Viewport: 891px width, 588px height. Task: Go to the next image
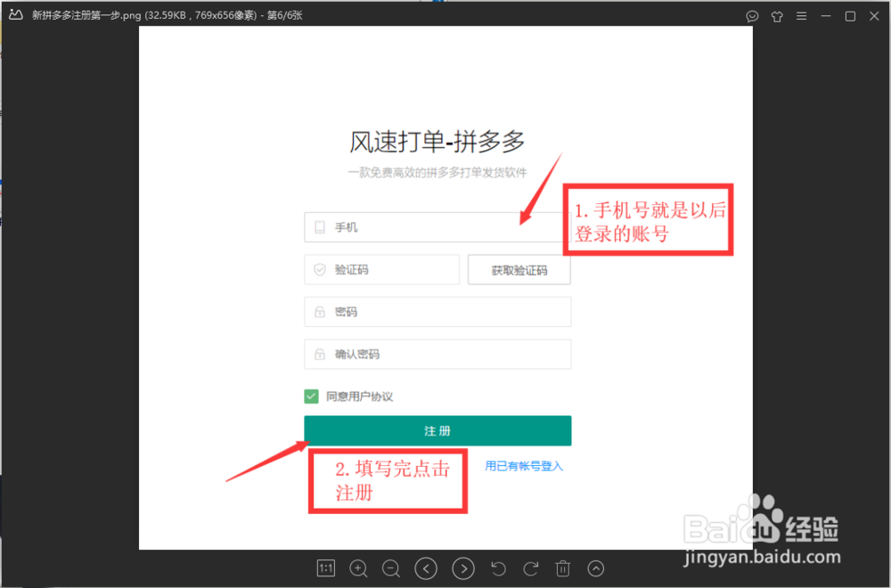[463, 568]
